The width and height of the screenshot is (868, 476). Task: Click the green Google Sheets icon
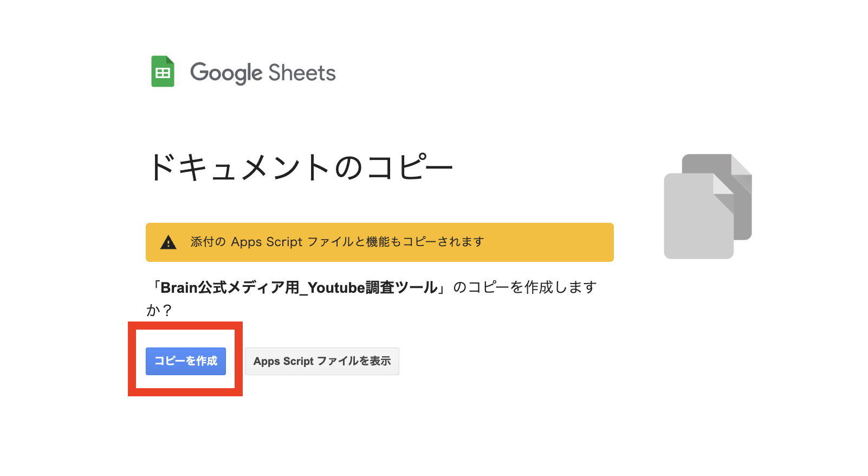pos(163,72)
